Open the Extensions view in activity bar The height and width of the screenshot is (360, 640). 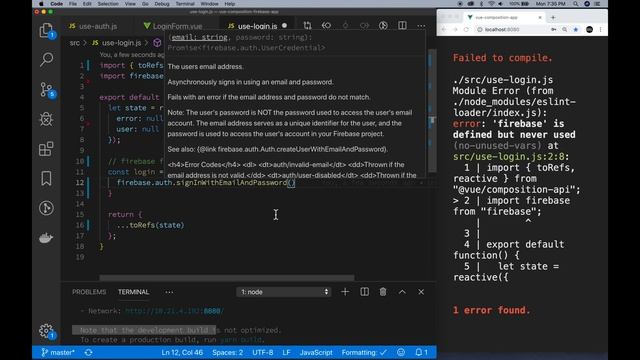coord(46,149)
